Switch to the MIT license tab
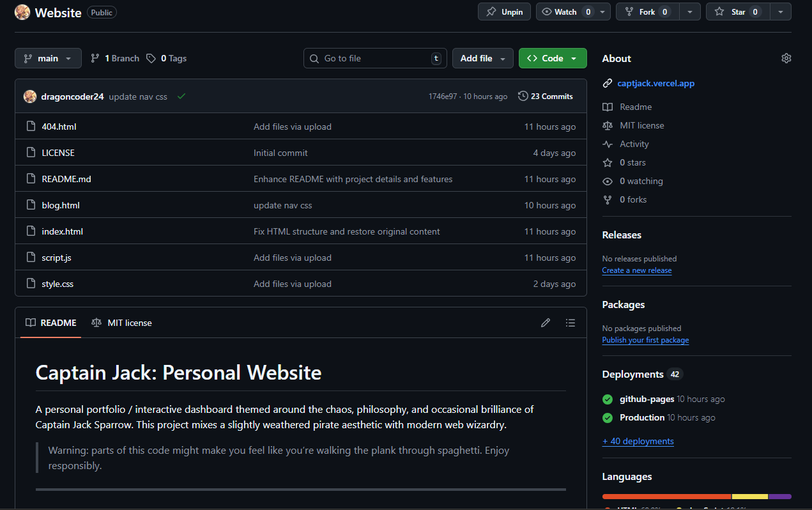 tap(122, 323)
